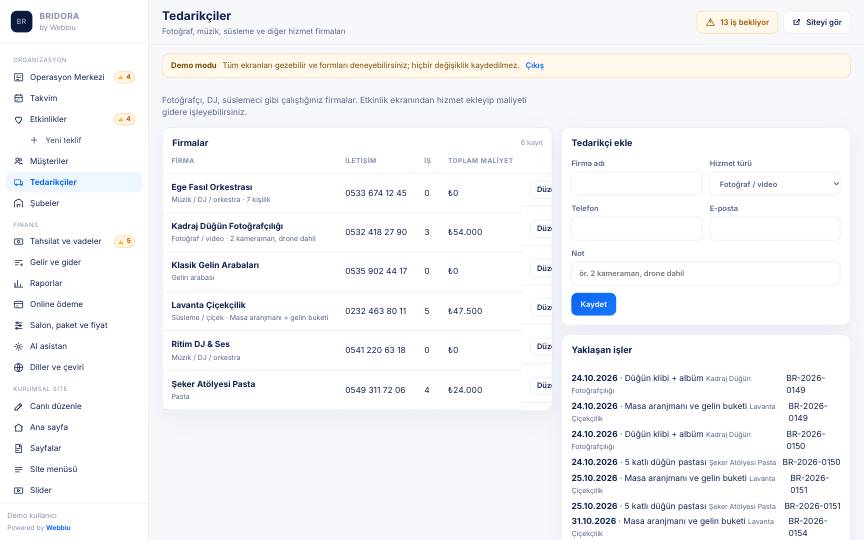Edit the Ritim DJ & Ses row
The height and width of the screenshot is (540, 864).
(543, 346)
